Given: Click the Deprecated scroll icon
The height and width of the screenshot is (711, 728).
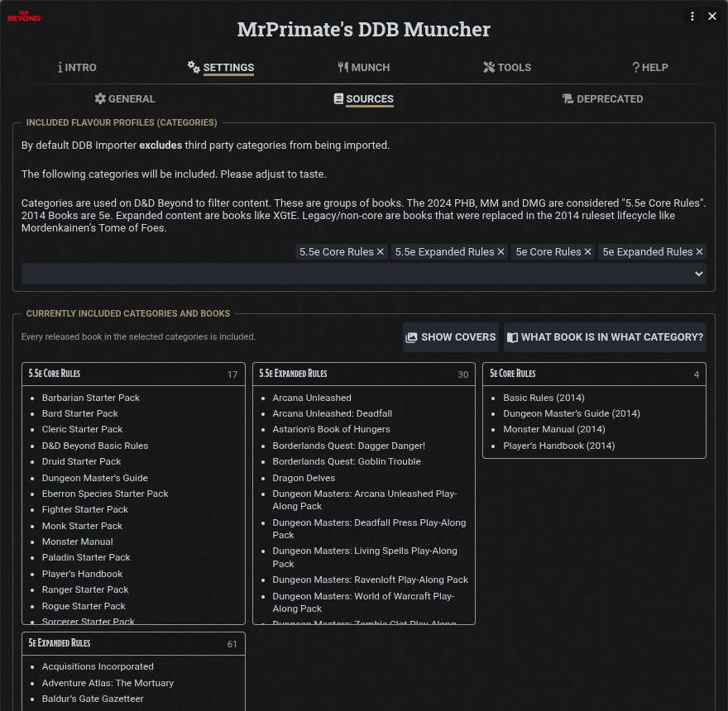Looking at the screenshot, I should pos(568,98).
